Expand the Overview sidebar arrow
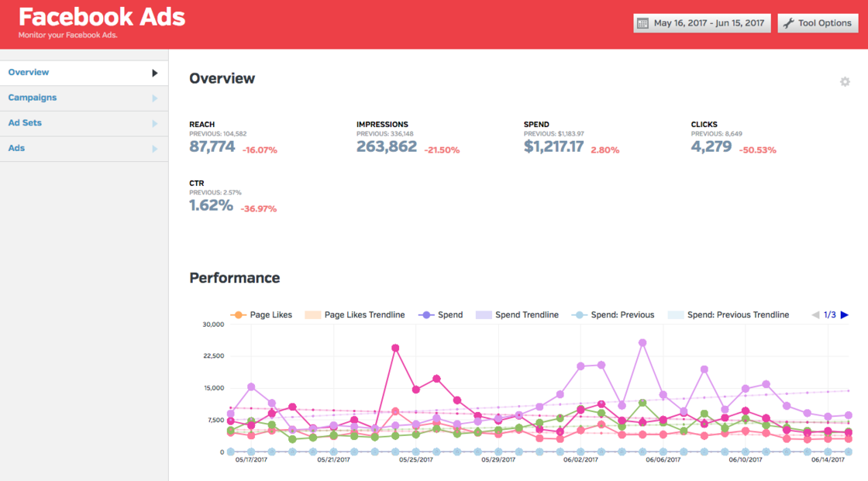 155,73
